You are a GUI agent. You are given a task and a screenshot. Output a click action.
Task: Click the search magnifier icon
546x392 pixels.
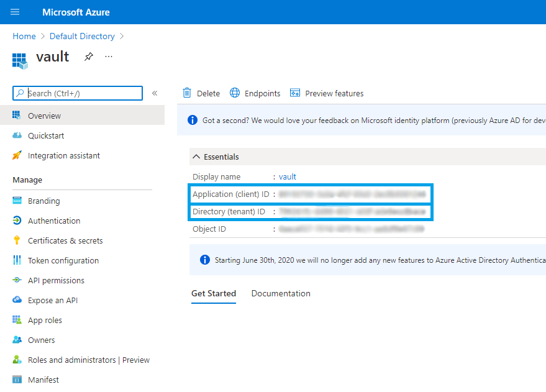20,93
